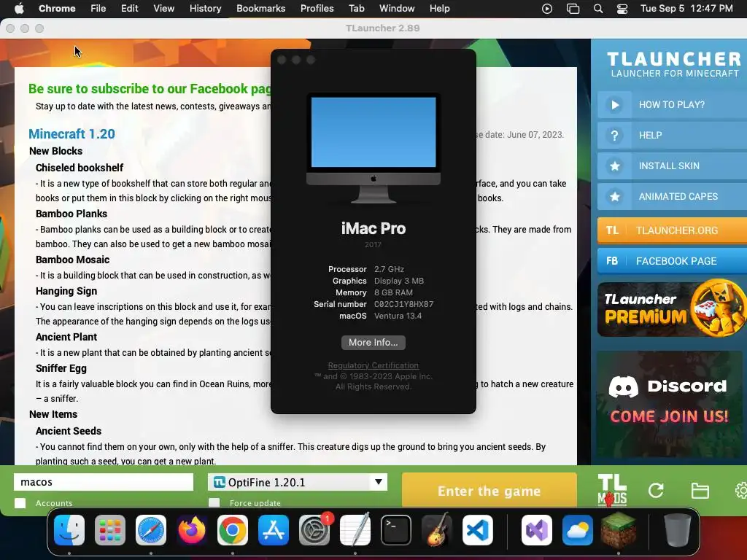Open the game folder icon in TLauncher

700,491
